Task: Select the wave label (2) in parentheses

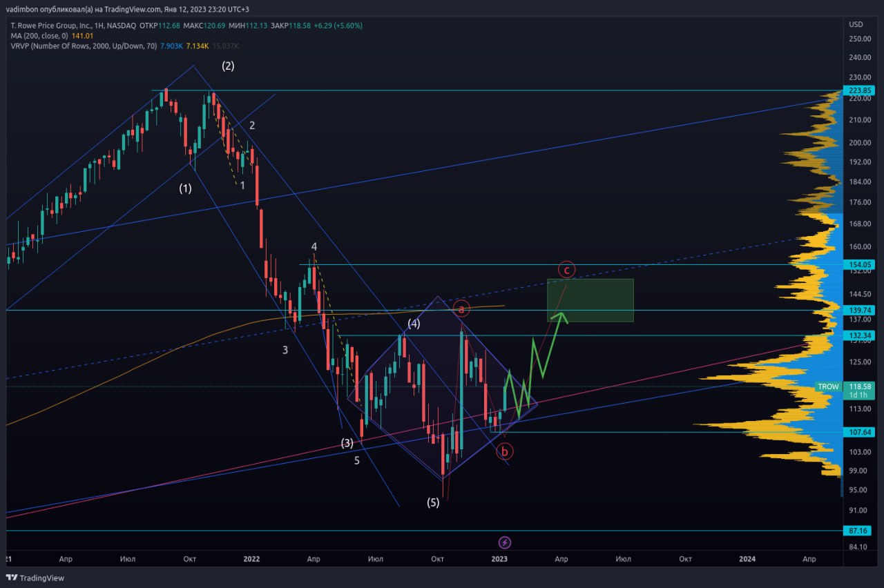Action: [x=228, y=66]
